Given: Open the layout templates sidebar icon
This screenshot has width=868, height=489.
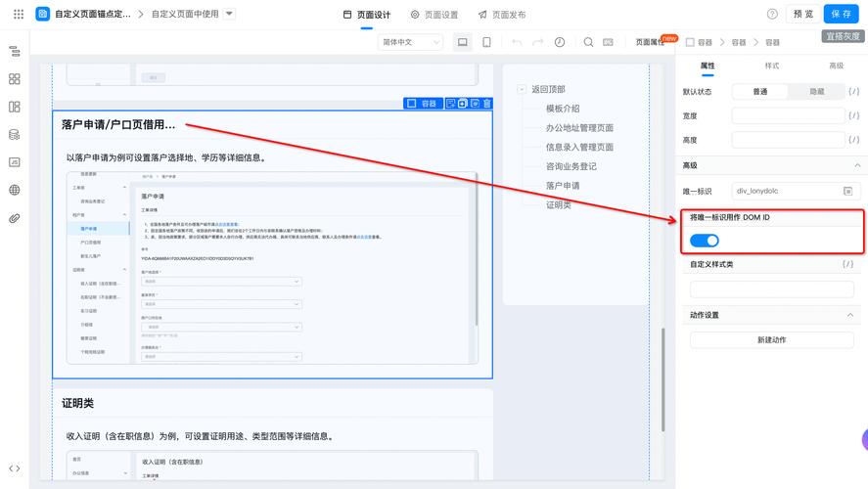Looking at the screenshot, I should click(15, 107).
